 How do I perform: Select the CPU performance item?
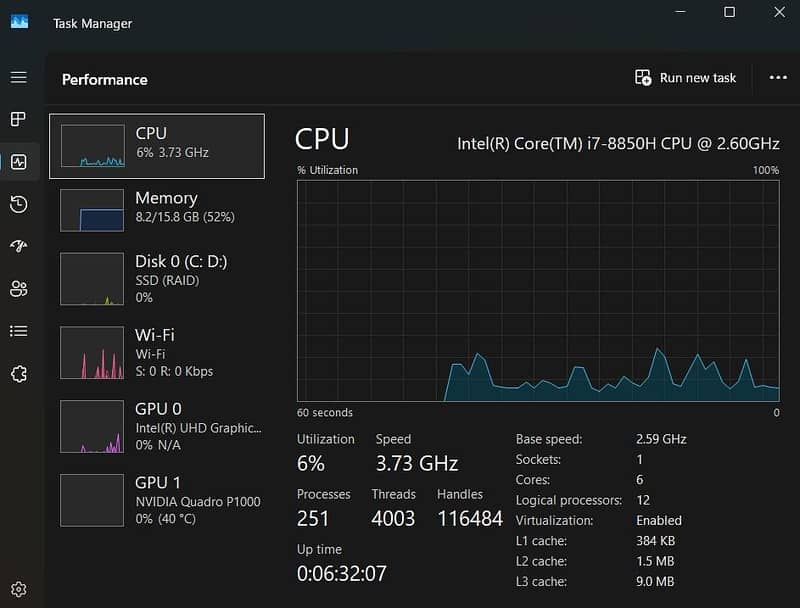(x=157, y=146)
